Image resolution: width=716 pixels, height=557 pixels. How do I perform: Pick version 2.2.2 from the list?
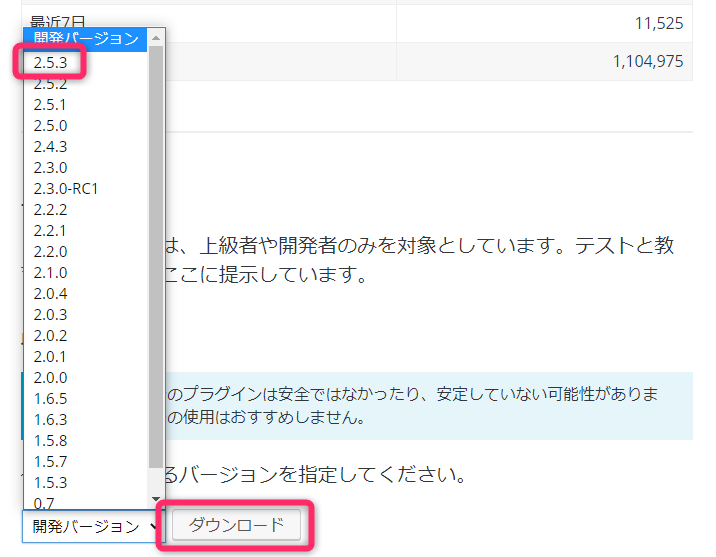click(x=50, y=210)
